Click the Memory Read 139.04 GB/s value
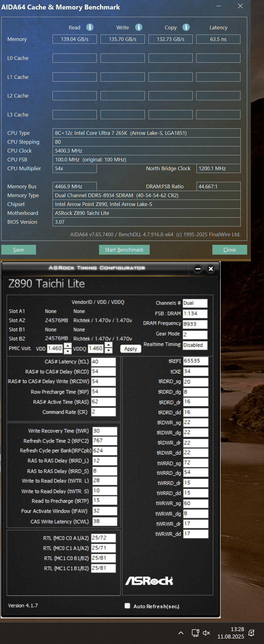This screenshot has width=264, height=644. [x=75, y=39]
